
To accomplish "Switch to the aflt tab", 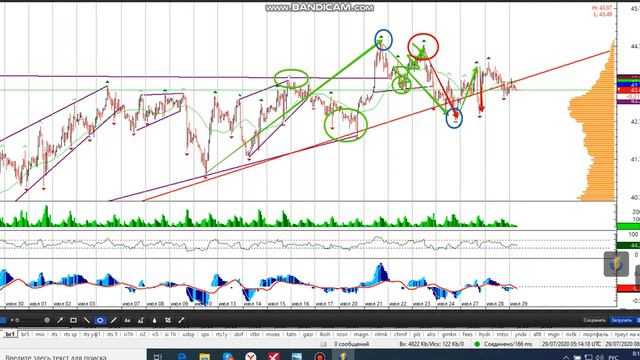I will (538, 334).
